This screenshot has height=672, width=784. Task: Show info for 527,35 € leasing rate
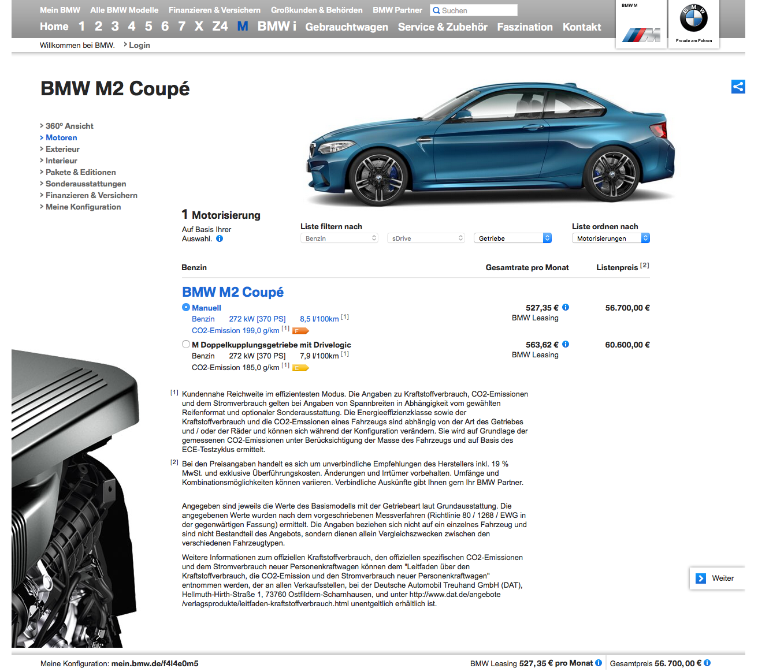click(566, 307)
